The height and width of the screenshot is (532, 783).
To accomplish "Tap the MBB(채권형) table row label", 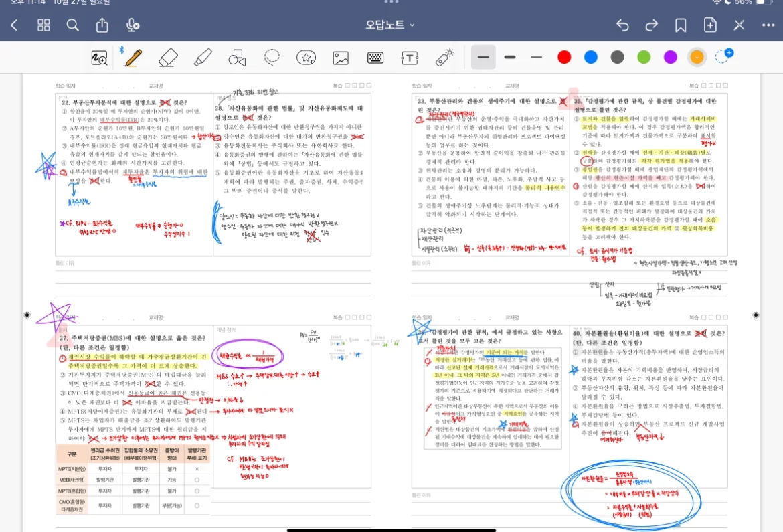I will click(x=72, y=480).
